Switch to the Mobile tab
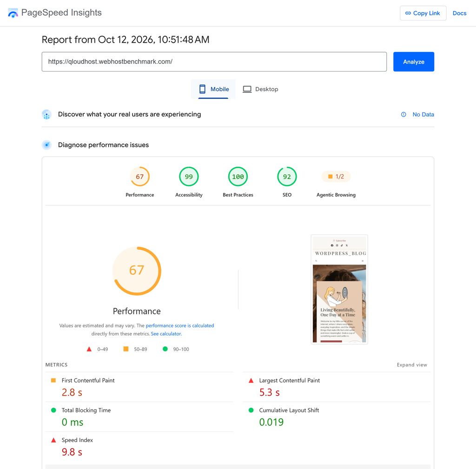This screenshot has height=469, width=476. [213, 89]
